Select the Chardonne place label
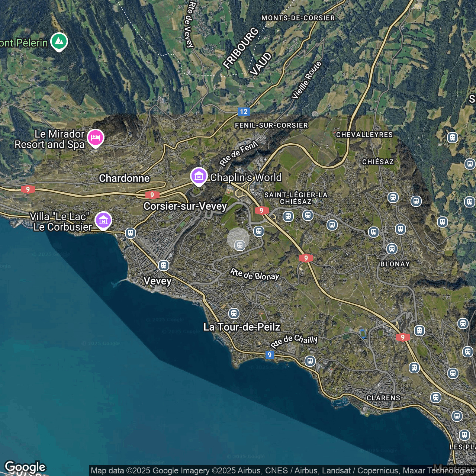 click(x=124, y=178)
